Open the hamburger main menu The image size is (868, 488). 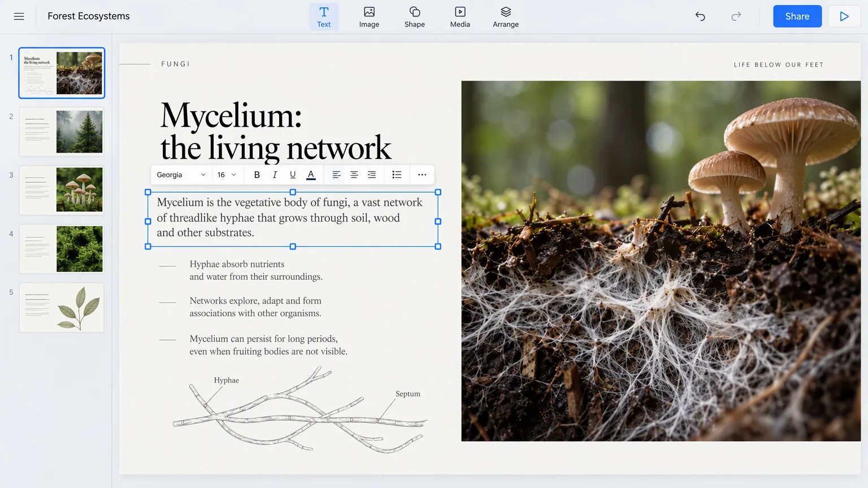[19, 16]
